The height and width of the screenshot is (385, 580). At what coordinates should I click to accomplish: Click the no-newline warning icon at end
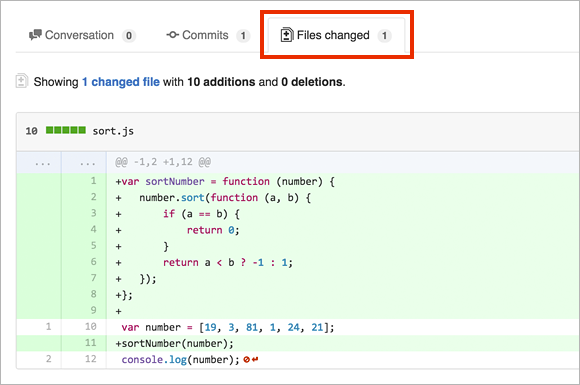(x=246, y=359)
